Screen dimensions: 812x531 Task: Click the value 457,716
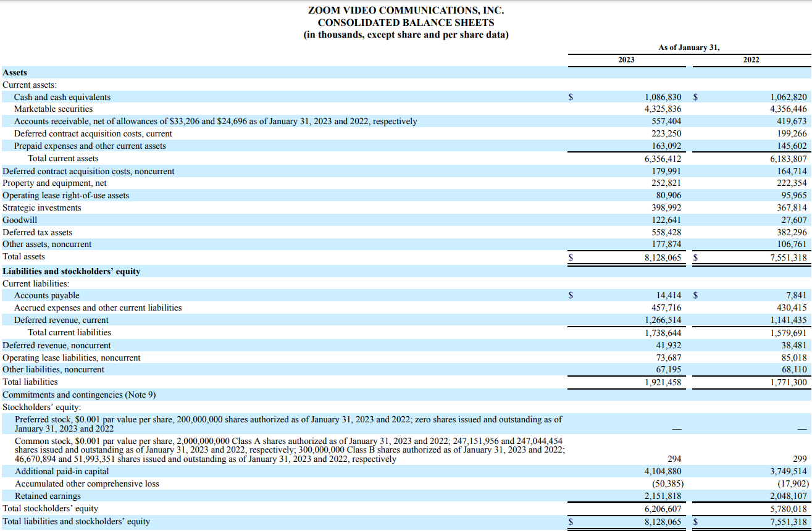click(666, 307)
